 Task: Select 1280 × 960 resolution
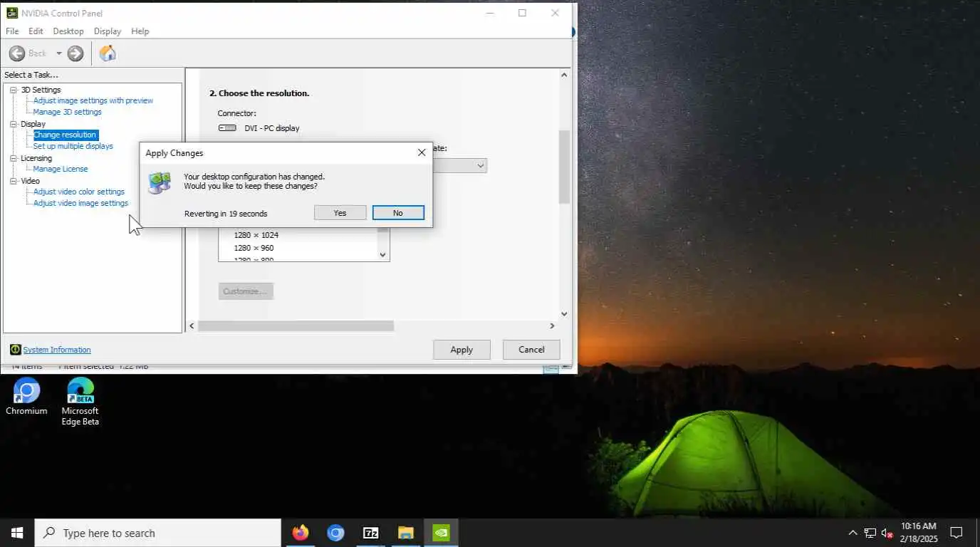coord(254,248)
